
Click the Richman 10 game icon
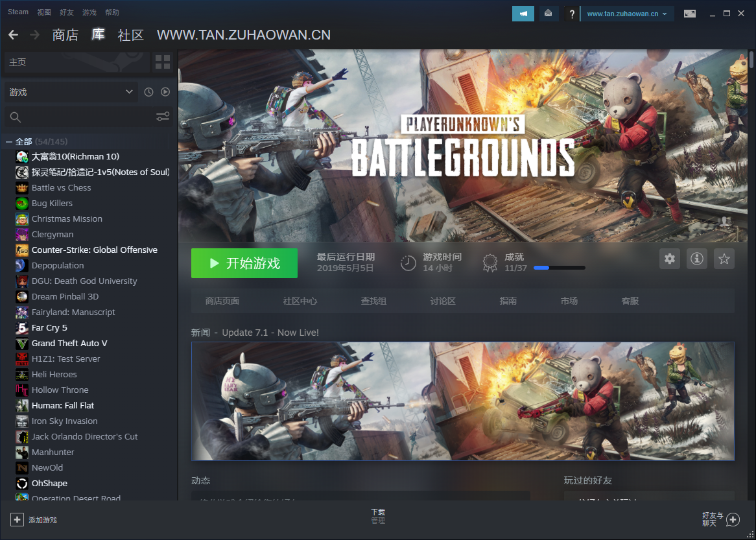[x=21, y=156]
